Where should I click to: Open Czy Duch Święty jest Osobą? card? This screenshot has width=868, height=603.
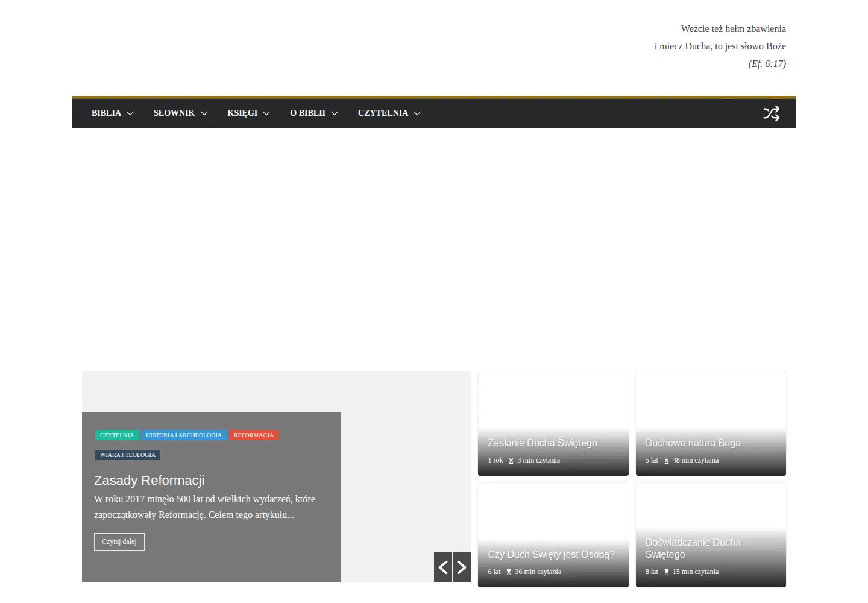[x=553, y=535]
